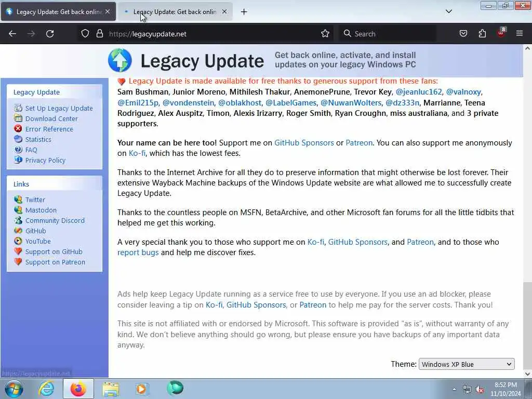Open the @vondenstein supporter link
This screenshot has width=532, height=399.
tap(188, 102)
